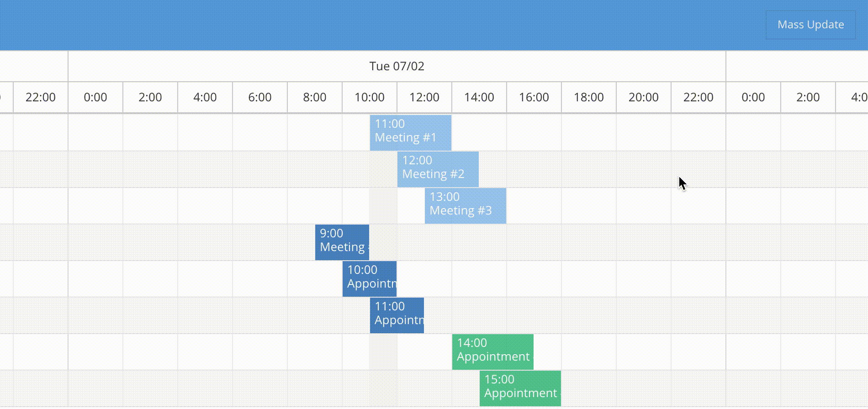Click the 14:00 time column header
Viewport: 868px width, 409px height.
coord(479,97)
